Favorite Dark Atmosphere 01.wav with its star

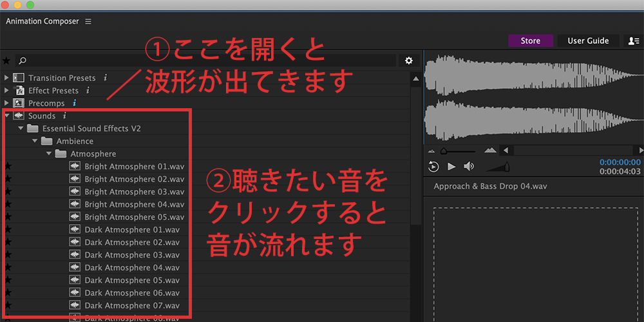(7, 230)
